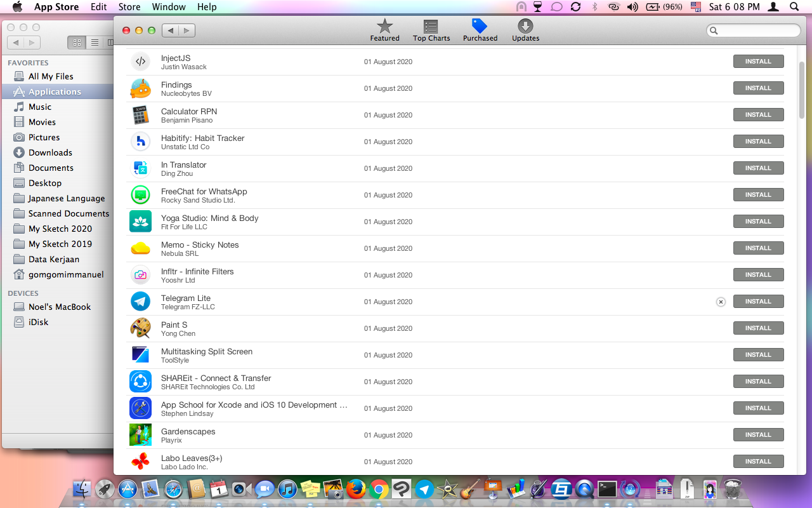Hide the Telegram Lite purchase (x button)
The image size is (812, 508).
coord(721,302)
